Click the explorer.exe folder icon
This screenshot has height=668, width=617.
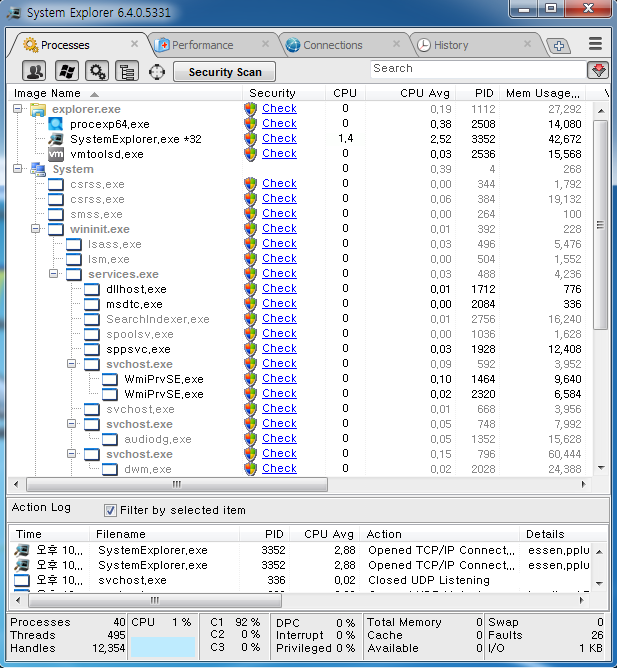(x=38, y=109)
